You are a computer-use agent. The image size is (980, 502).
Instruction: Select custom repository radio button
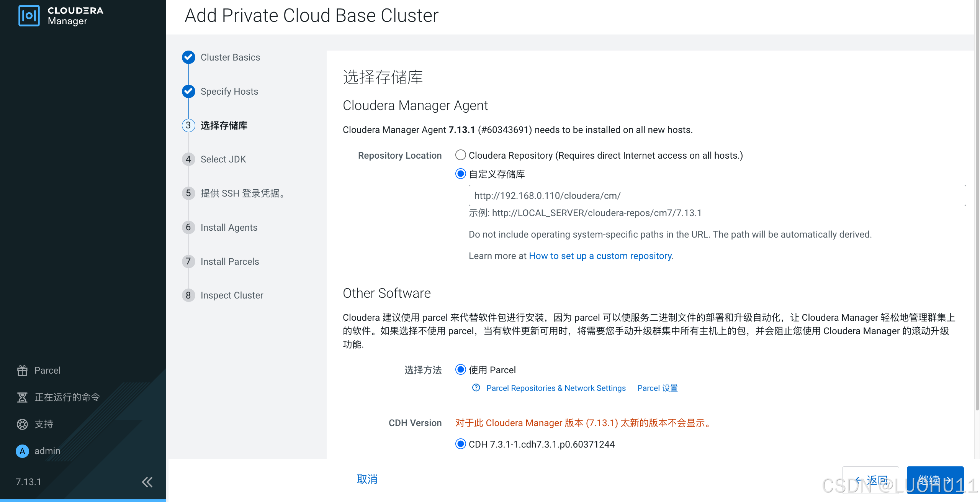pyautogui.click(x=460, y=174)
